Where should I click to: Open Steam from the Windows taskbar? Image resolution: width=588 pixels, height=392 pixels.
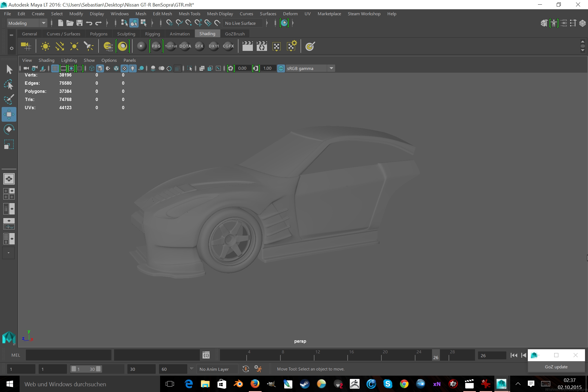(x=305, y=384)
